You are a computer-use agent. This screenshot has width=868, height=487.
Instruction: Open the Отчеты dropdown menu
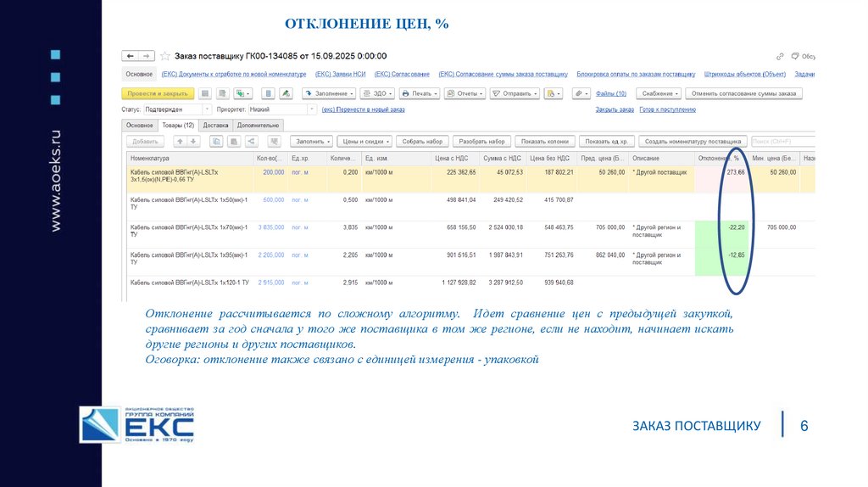point(465,93)
